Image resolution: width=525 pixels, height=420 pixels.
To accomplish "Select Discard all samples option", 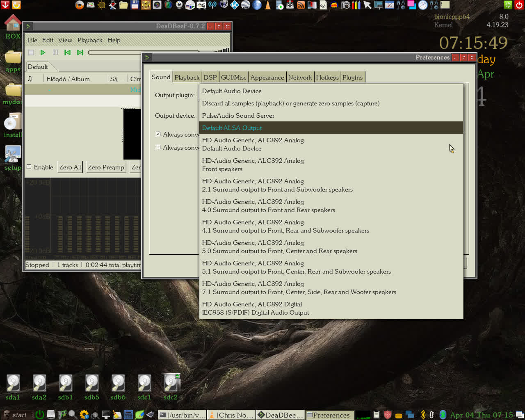I will [x=331, y=103].
